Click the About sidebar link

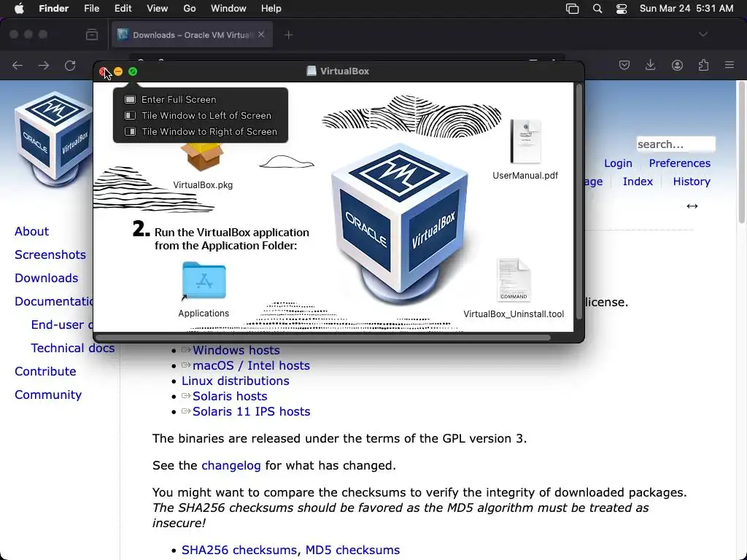click(31, 231)
